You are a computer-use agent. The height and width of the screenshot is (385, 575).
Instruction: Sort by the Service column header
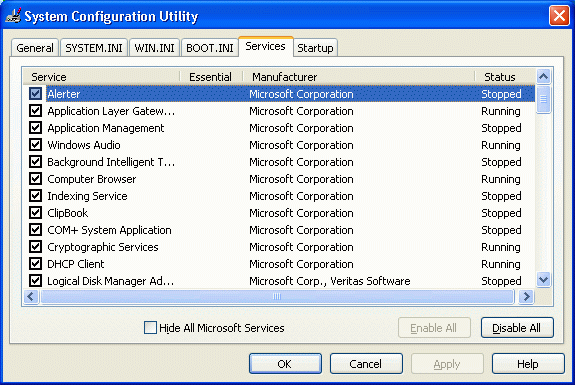point(102,77)
